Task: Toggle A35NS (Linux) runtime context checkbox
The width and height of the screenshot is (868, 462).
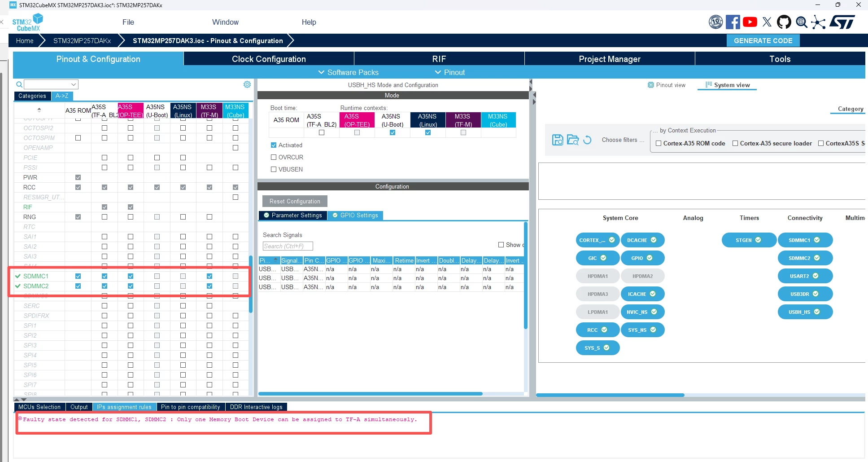Action: click(x=428, y=132)
